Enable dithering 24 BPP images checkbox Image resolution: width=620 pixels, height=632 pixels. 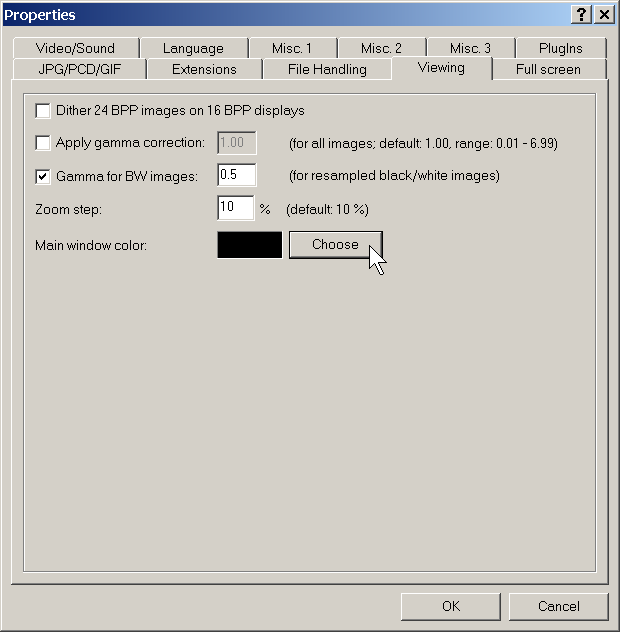pos(43,111)
